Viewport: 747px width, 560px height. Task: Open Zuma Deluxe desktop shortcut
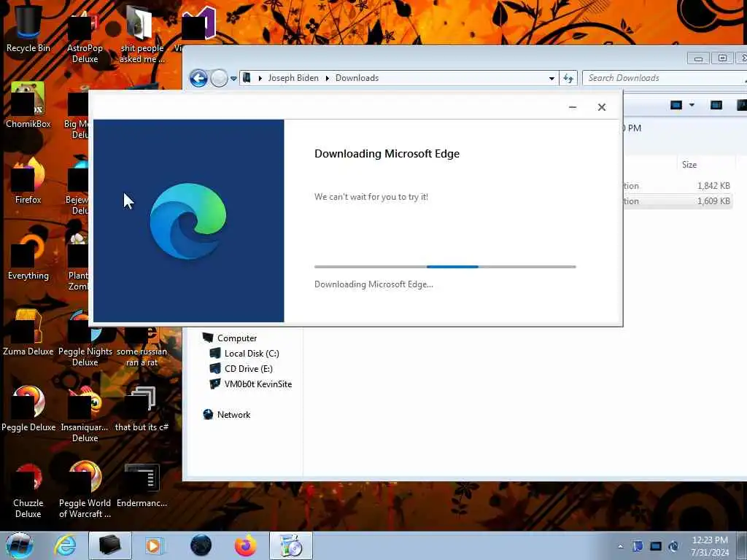click(28, 333)
